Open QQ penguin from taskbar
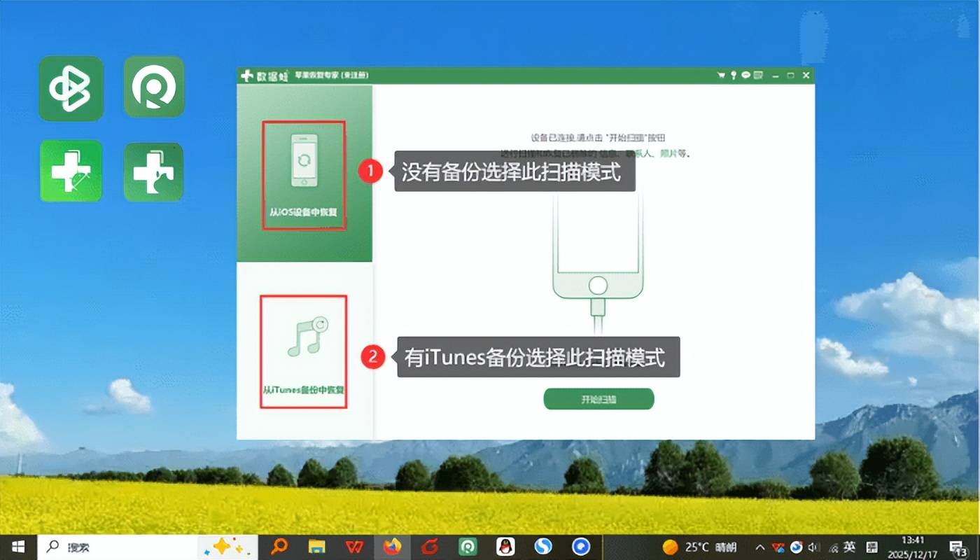 pos(505,547)
